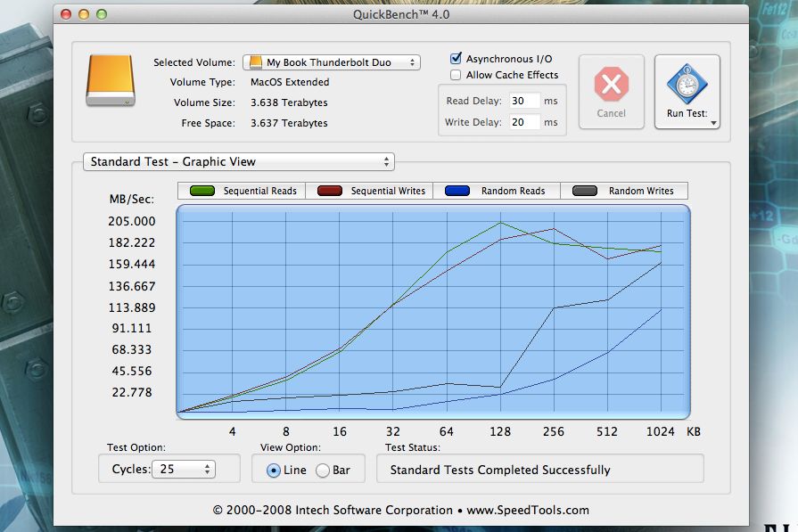Click the 1024 x-axis label
The width and height of the screenshot is (798, 532).
pos(660,432)
